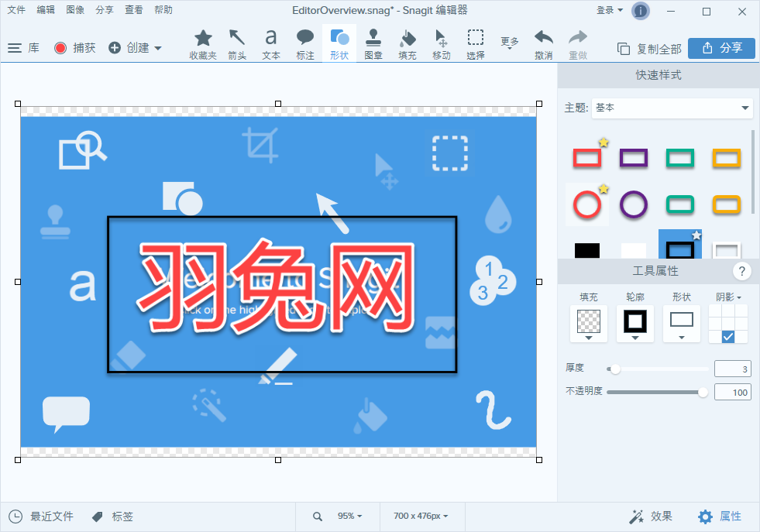Open the 图像 (Image) menu
The width and height of the screenshot is (760, 532).
point(75,10)
